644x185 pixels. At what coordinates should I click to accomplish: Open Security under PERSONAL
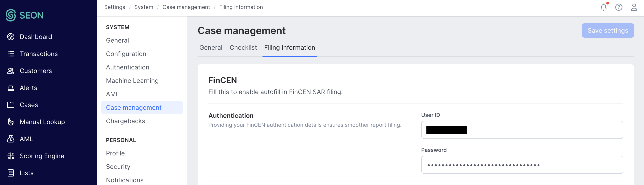[118, 167]
